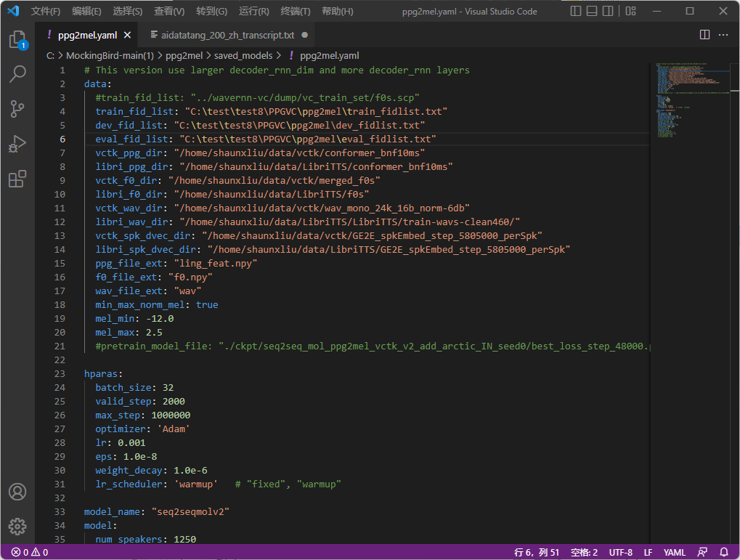This screenshot has height=560, width=740.
Task: Click unsaved dot on aidatatang transcript tab
Action: pyautogui.click(x=305, y=35)
